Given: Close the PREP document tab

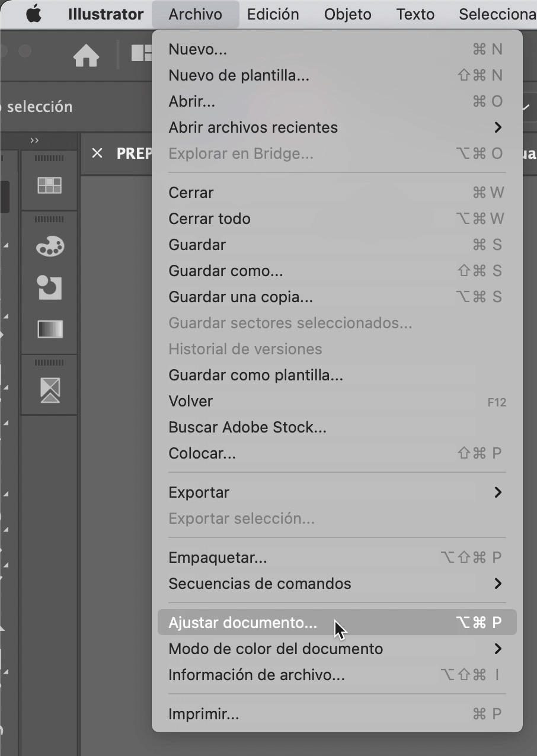Looking at the screenshot, I should [x=97, y=153].
